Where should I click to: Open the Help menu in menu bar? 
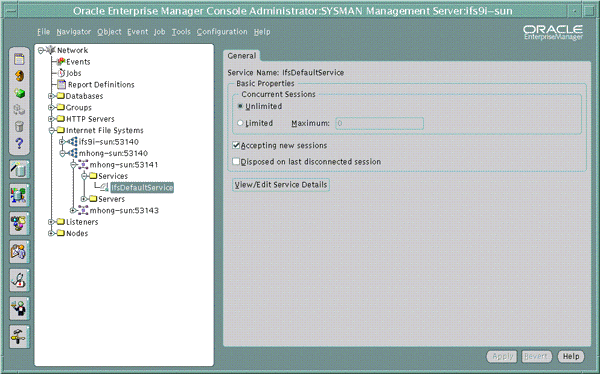[262, 32]
